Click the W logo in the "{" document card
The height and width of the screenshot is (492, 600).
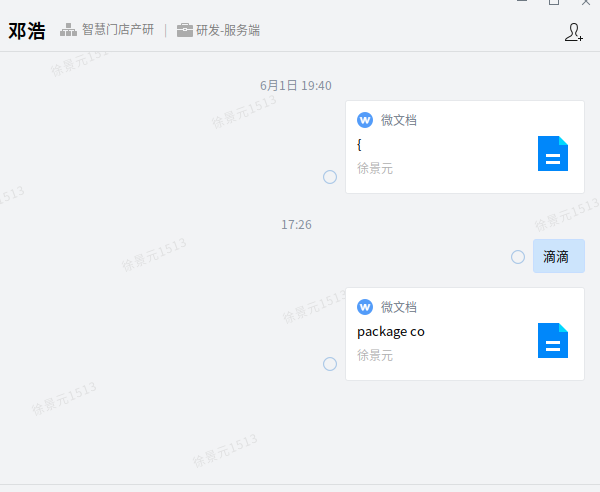(365, 120)
